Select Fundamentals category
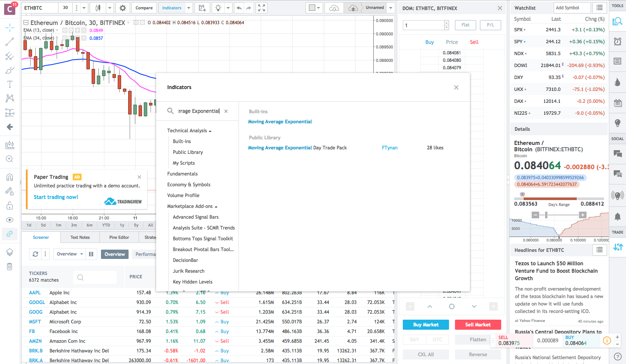Screen dimensions: 626x364 [183, 174]
